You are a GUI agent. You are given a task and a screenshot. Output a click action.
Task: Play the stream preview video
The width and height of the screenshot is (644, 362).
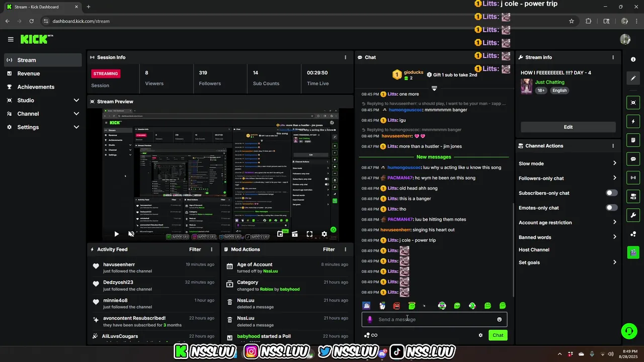click(116, 234)
